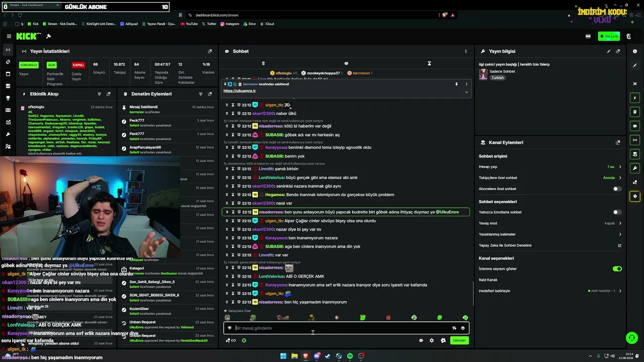Pop out the Kanal Eylemleri panel
Screen dimensions: 644x362
point(618,143)
